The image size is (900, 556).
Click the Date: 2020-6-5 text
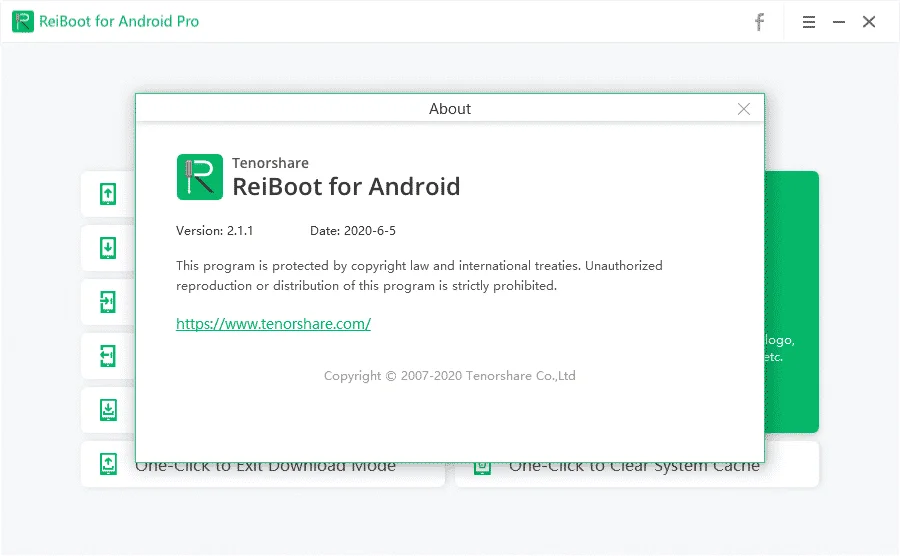[x=352, y=231]
